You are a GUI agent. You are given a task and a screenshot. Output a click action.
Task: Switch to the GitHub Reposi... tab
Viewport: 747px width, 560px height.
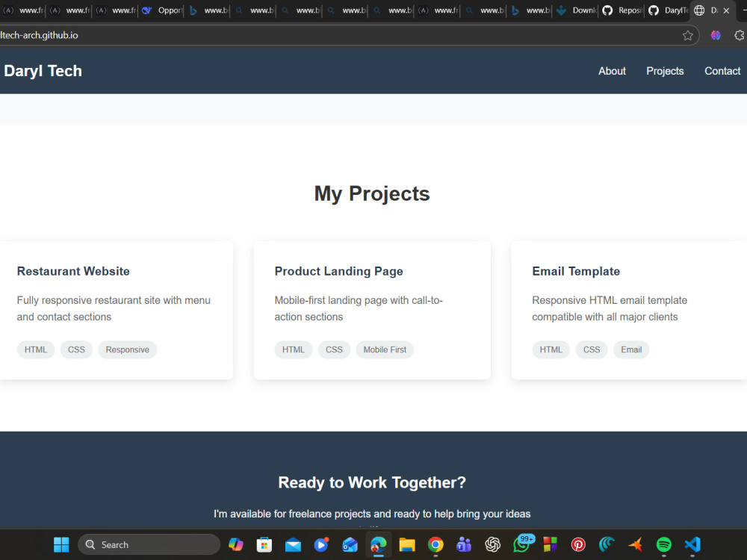[x=622, y=10]
